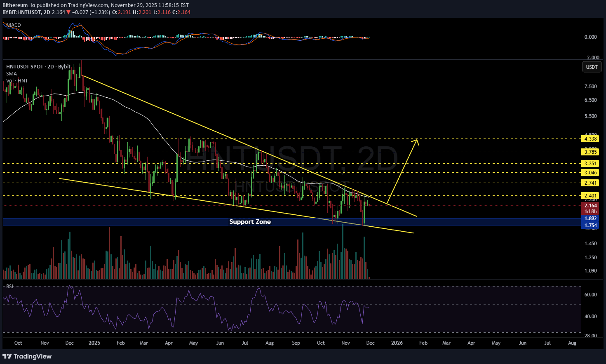
Task: Click the blue 1.754 support price tag
Action: pos(590,225)
